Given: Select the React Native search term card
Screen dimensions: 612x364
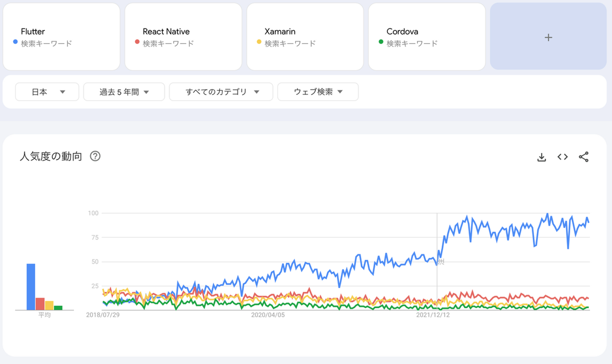Looking at the screenshot, I should (183, 37).
